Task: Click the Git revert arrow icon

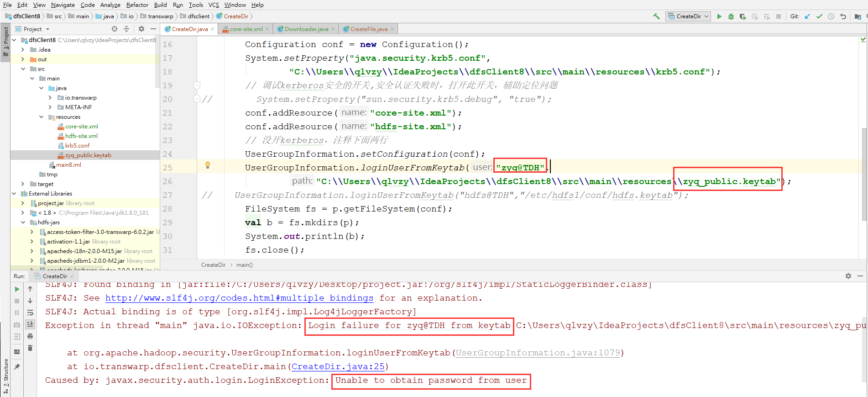Action: pyautogui.click(x=843, y=16)
